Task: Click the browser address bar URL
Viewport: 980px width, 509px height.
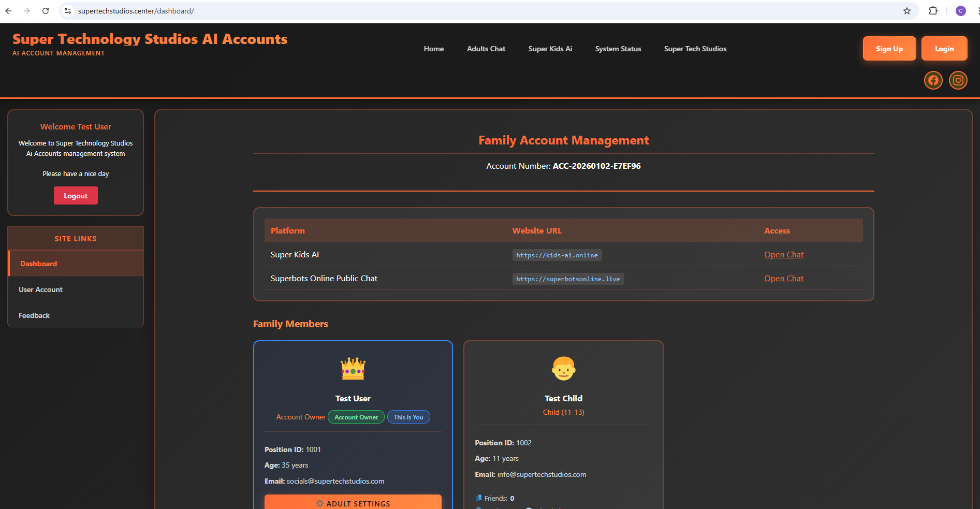Action: [x=136, y=11]
